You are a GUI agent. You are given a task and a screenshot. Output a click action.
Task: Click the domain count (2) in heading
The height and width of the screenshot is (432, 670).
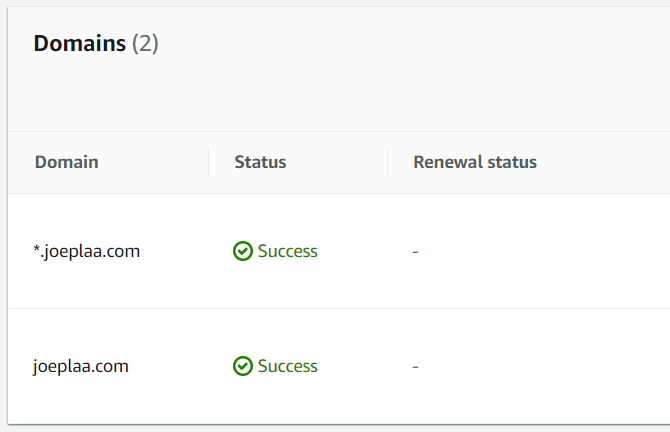click(x=145, y=44)
